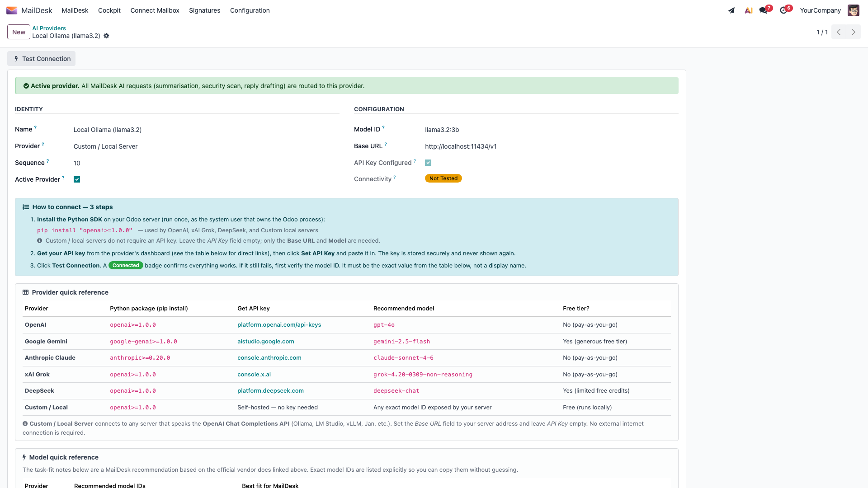Click the record pager 1 / 1
868x488 pixels.
[822, 32]
